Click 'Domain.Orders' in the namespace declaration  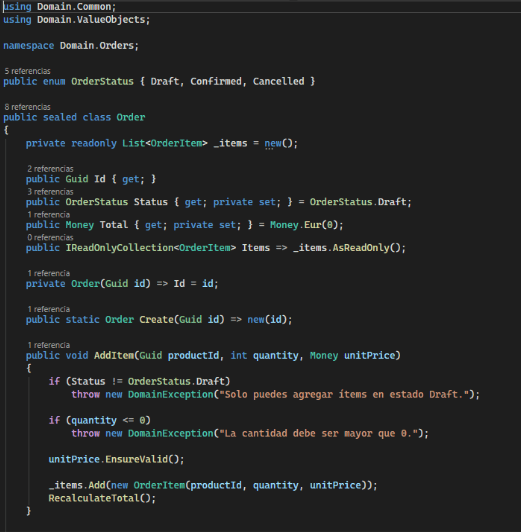coord(97,45)
